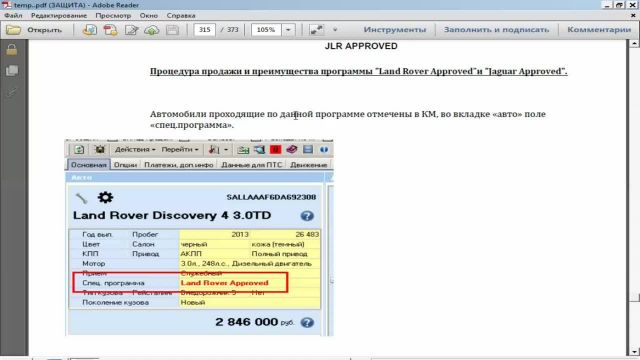Click the gear icon above car title

click(105, 198)
